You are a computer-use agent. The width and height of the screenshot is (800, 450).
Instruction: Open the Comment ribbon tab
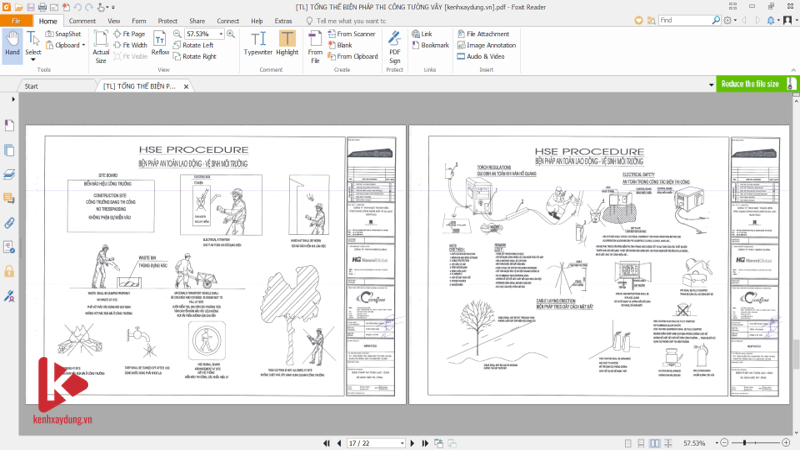[83, 20]
